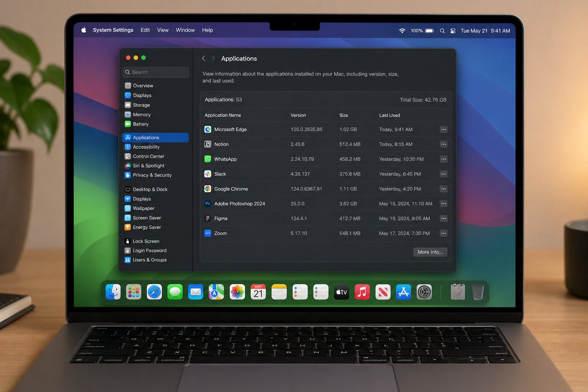Open the ellipsis menu for Notion
The width and height of the screenshot is (588, 392).
pyautogui.click(x=443, y=144)
